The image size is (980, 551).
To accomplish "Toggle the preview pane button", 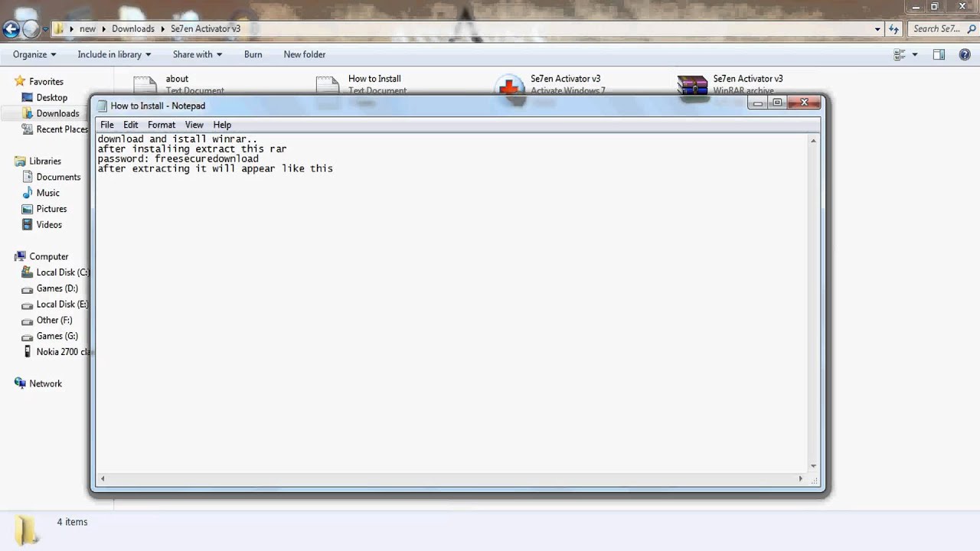I will coord(939,54).
